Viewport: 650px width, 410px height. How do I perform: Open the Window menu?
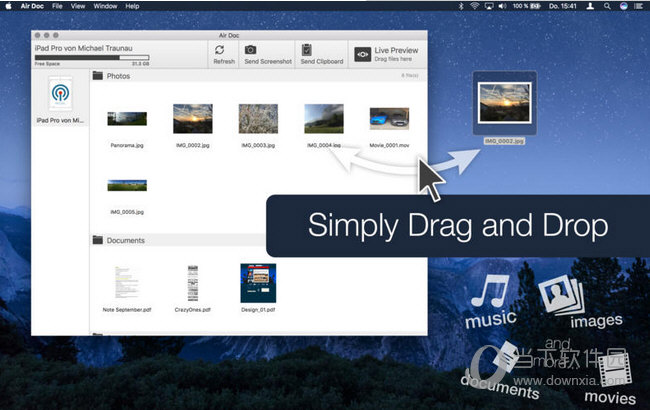[105, 6]
